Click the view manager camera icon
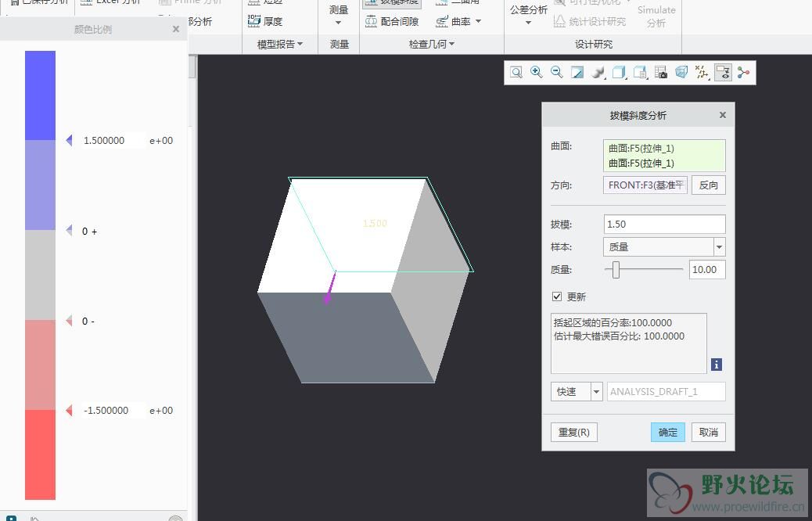The width and height of the screenshot is (812, 521). pos(661,73)
